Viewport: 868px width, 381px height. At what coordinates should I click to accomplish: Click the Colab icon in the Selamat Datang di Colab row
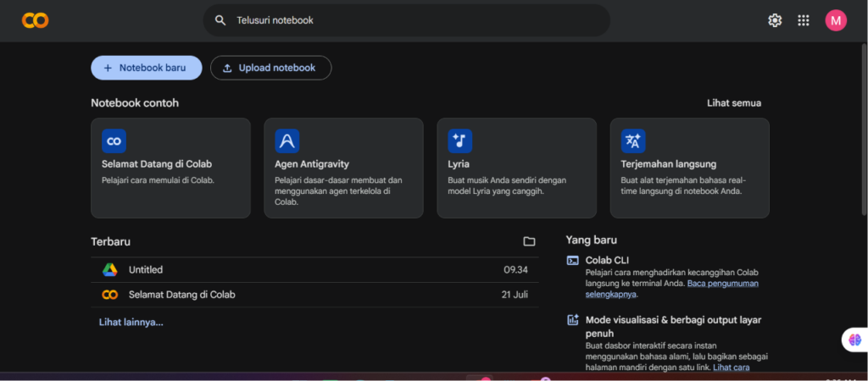(x=109, y=295)
